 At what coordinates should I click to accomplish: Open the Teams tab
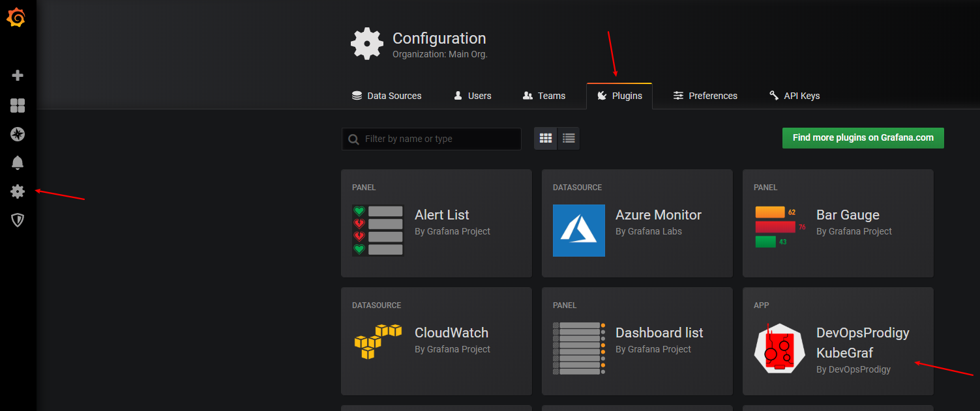point(544,96)
